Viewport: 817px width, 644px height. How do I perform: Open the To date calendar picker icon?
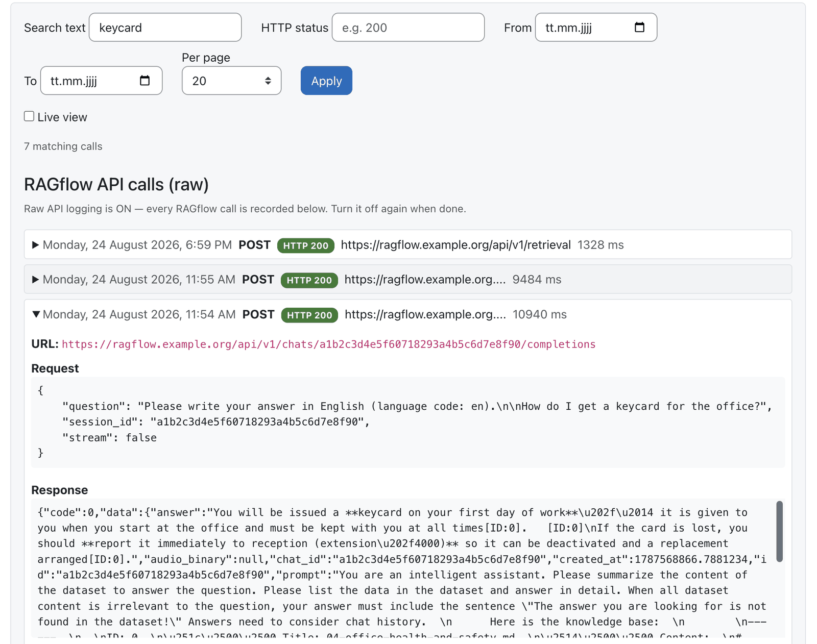(145, 80)
